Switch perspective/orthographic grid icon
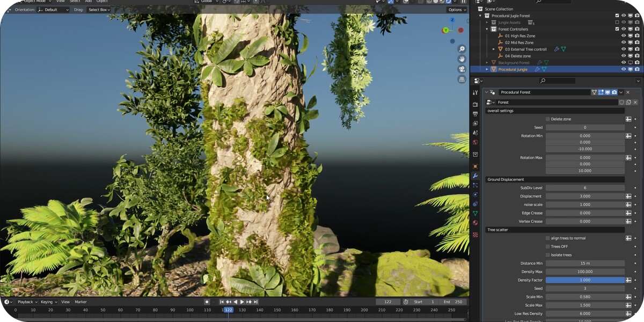644x322 pixels. coord(462,79)
